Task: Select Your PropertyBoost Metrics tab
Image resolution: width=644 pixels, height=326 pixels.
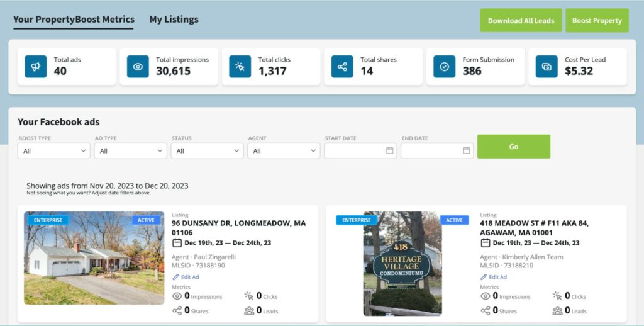Action: click(74, 20)
